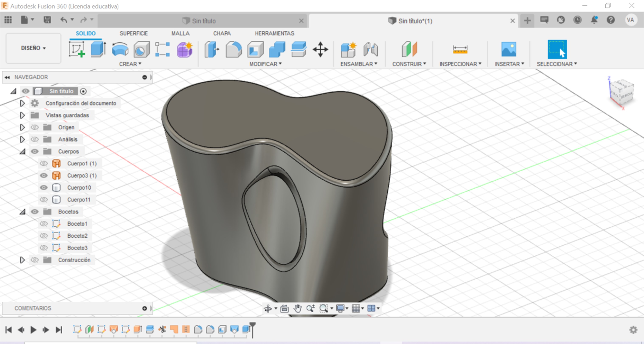
Task: Switch to the HERRAMIENTAS tab
Action: point(274,33)
